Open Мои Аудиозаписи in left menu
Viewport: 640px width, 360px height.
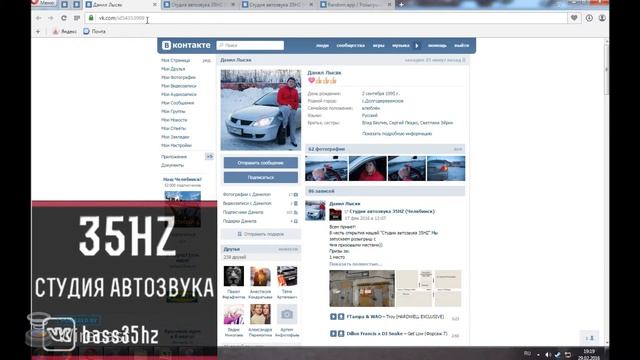coord(179,94)
